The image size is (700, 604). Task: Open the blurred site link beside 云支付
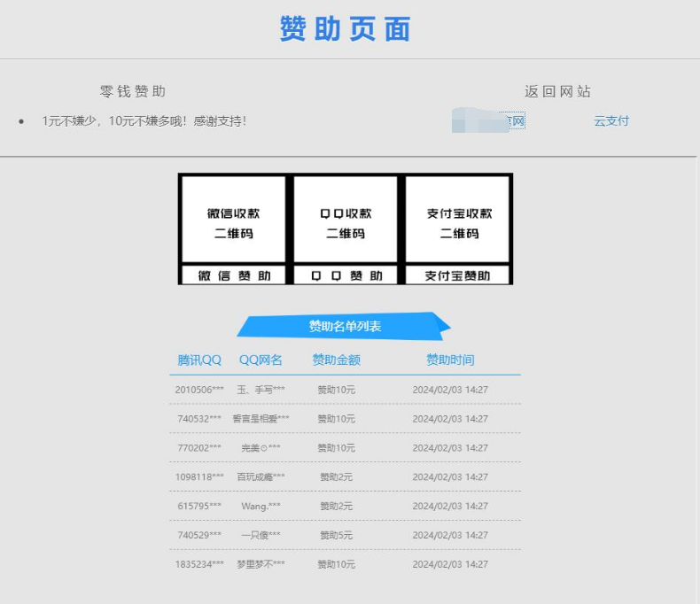point(489,121)
